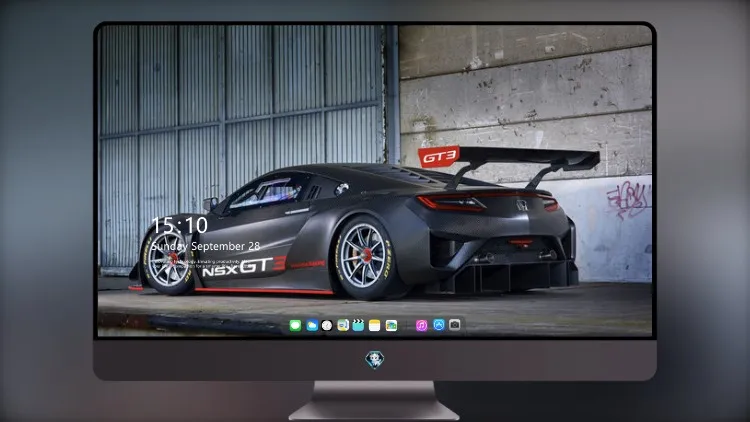Click the 15:10 clock widget

179,225
